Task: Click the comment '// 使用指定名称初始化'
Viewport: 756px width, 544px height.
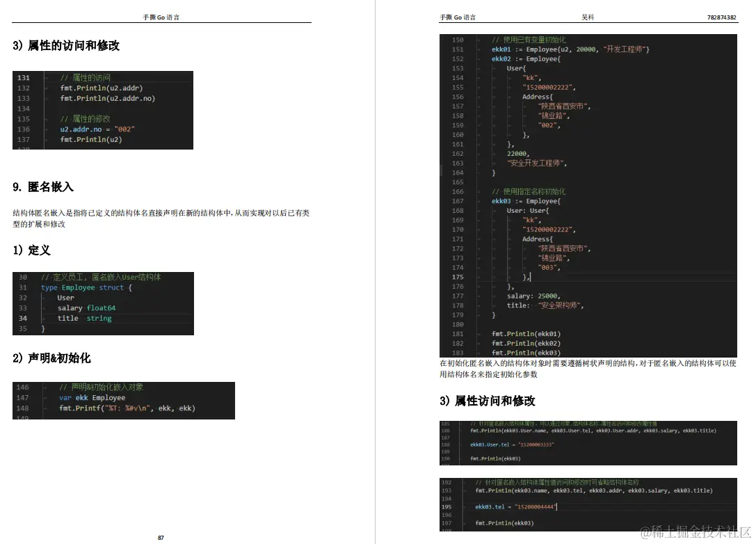Action: click(529, 191)
